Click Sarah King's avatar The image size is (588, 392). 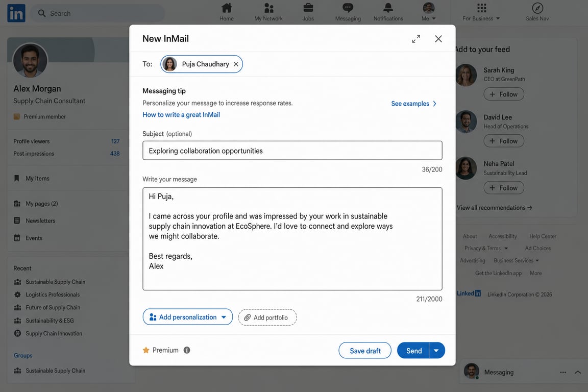(x=466, y=75)
